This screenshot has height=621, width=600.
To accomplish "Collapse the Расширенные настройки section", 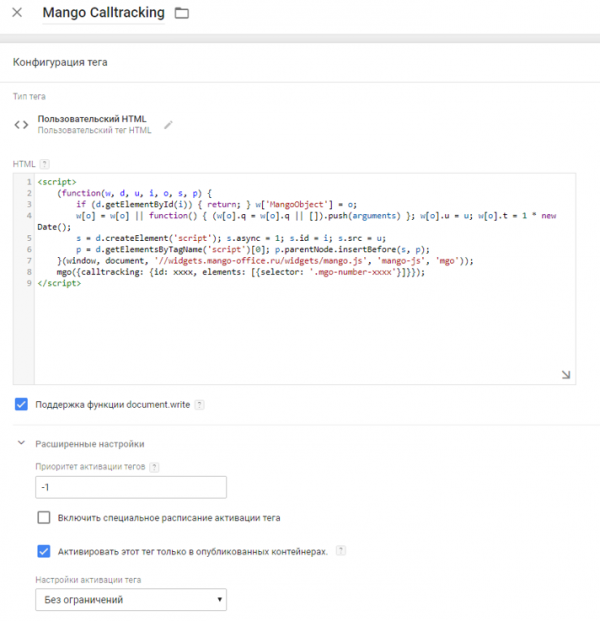I will (21, 443).
